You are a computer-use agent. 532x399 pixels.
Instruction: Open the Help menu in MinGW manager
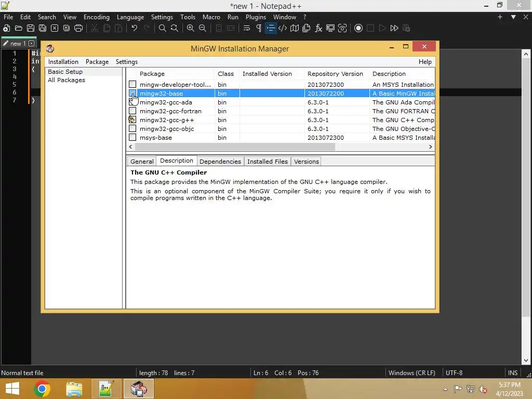coord(425,62)
